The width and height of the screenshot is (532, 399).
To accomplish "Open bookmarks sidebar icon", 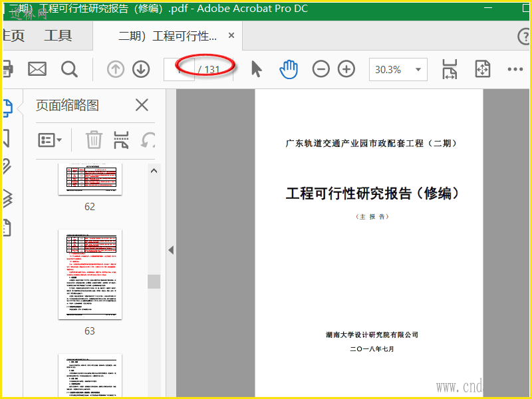I will pyautogui.click(x=6, y=138).
